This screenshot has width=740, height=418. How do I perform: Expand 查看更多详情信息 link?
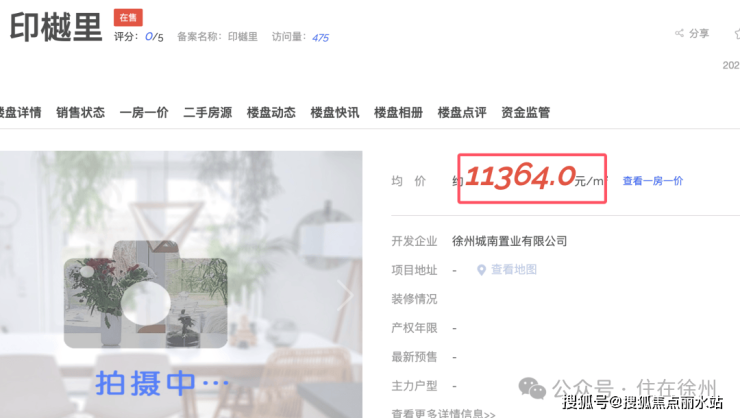click(x=443, y=413)
